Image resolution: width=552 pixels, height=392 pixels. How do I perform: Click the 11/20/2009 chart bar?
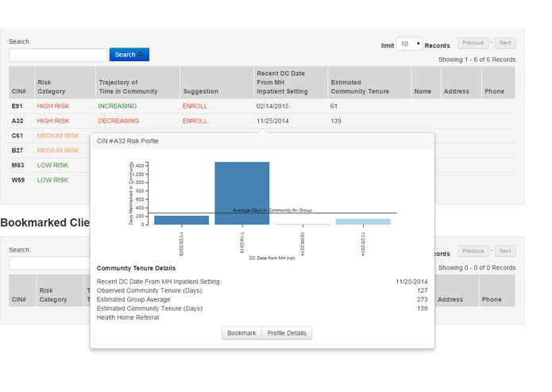pos(182,220)
